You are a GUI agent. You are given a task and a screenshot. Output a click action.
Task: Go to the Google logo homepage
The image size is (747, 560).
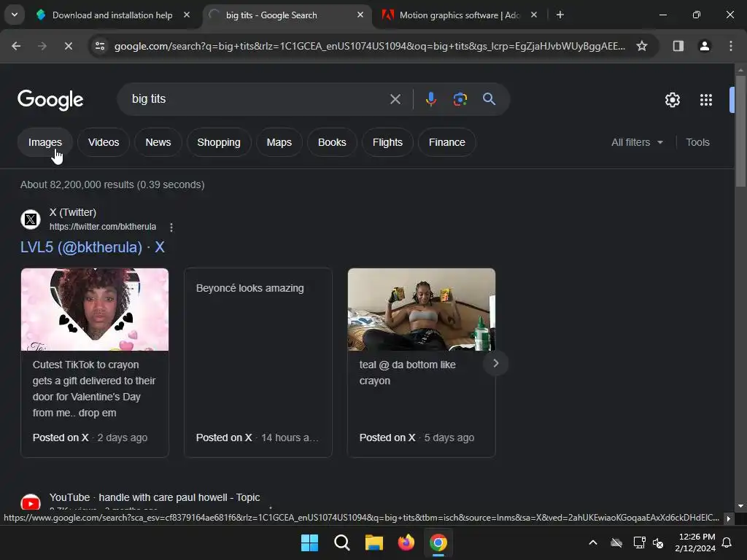50,99
